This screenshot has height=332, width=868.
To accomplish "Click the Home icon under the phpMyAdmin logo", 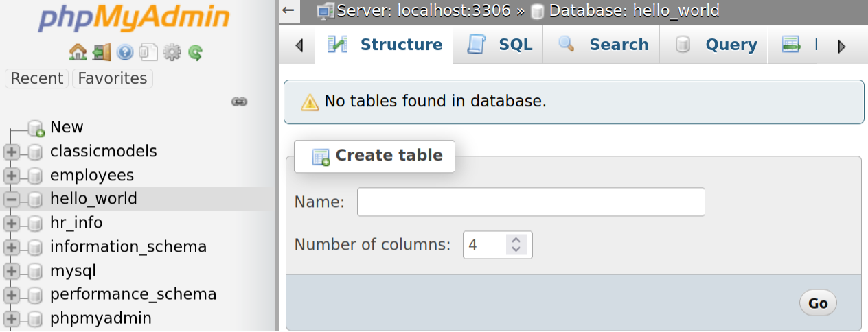I will coord(78,51).
